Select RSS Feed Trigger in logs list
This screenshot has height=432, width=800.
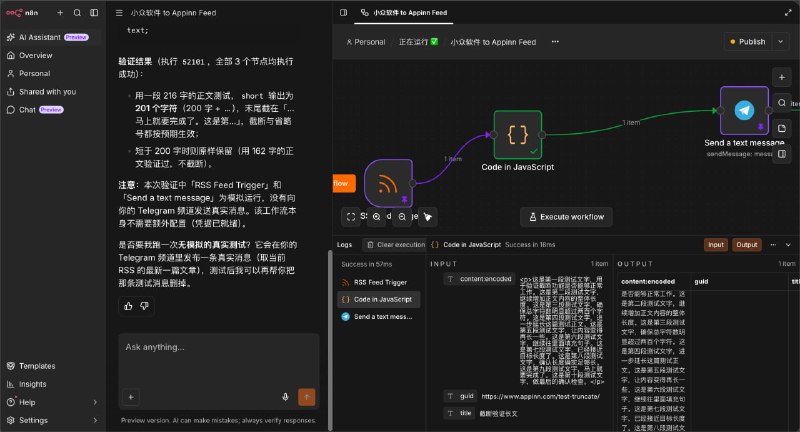coord(379,282)
